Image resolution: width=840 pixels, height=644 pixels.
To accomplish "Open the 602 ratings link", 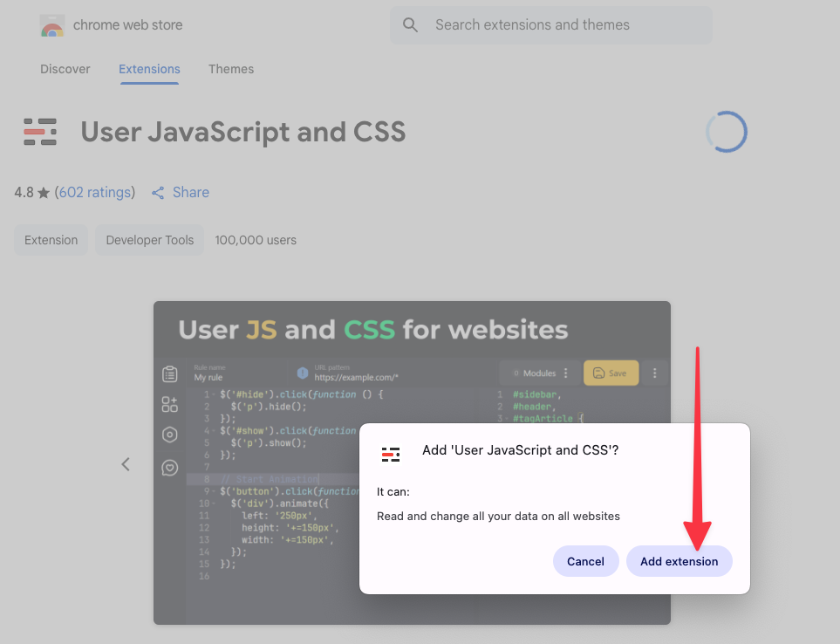I will [x=95, y=192].
